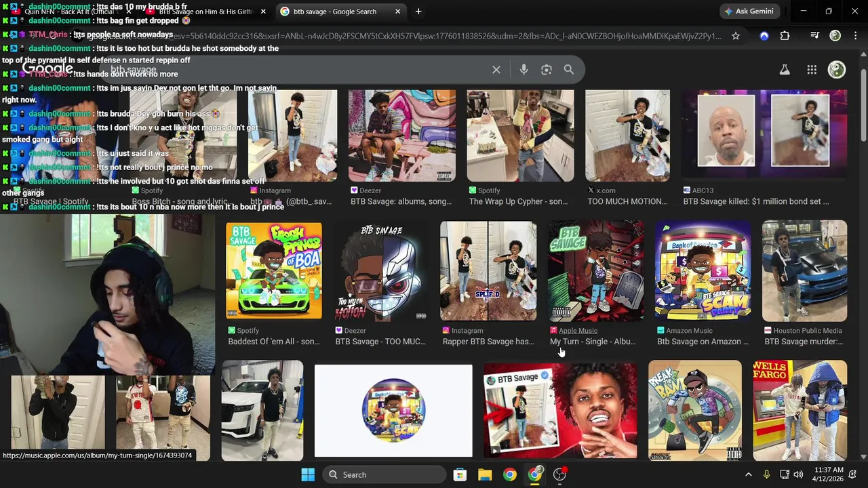Open the Instagram kitchen collage thumbnail
Viewport: 868px width, 488px height.
tap(488, 270)
